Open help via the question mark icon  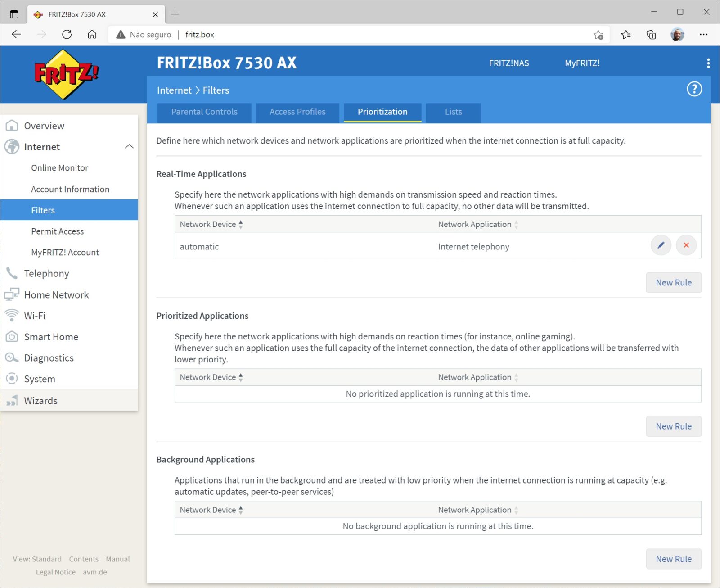coord(694,89)
